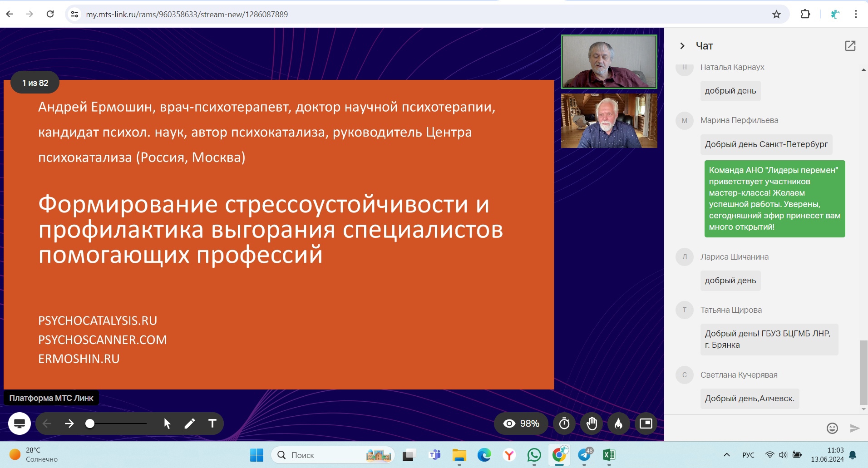The image size is (868, 468).
Task: Toggle picture-in-picture layout button
Action: pyautogui.click(x=646, y=424)
